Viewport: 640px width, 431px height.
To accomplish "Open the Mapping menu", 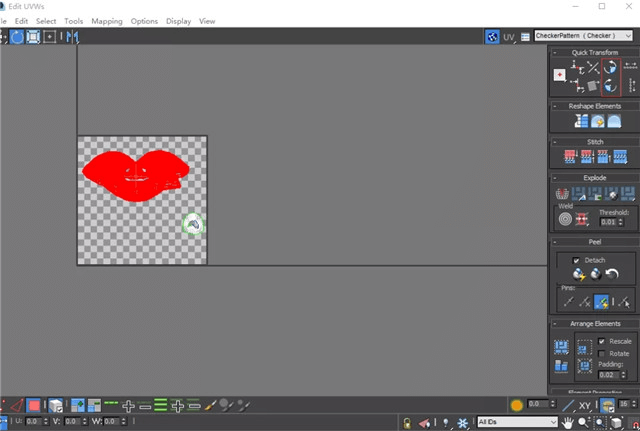I will click(107, 21).
